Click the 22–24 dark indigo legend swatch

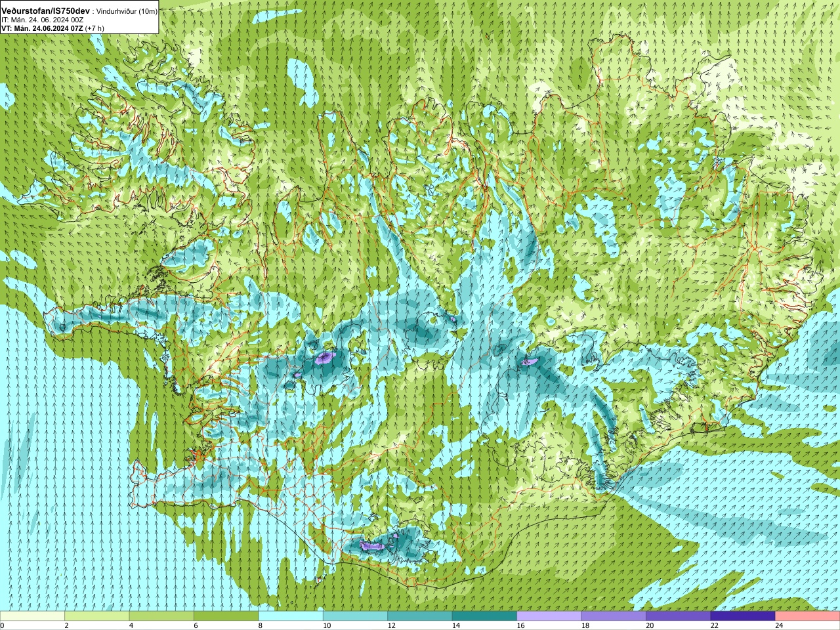click(743, 616)
